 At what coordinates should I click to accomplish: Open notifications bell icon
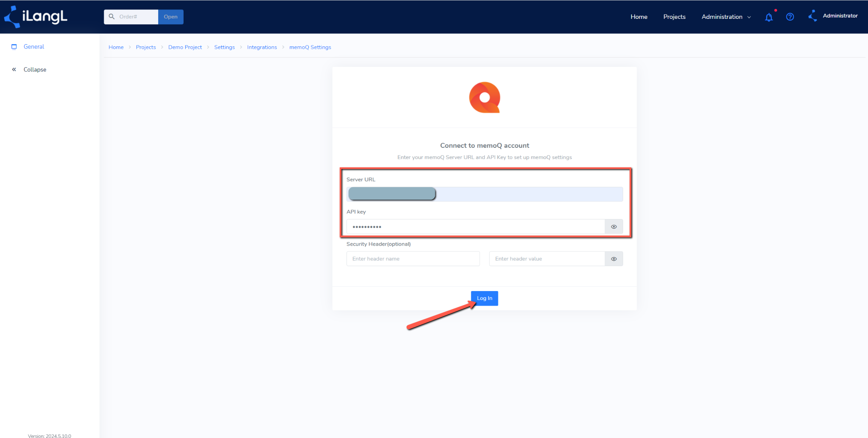pyautogui.click(x=769, y=17)
